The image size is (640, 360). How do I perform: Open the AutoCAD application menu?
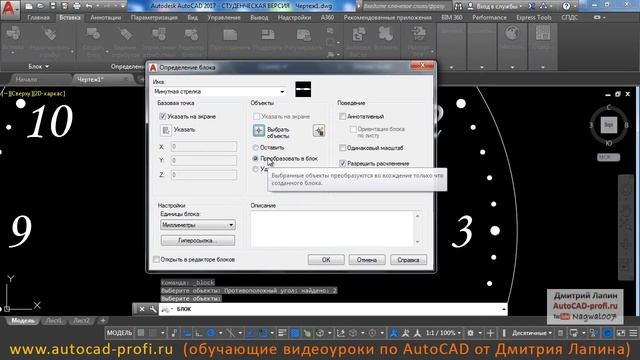click(x=9, y=9)
